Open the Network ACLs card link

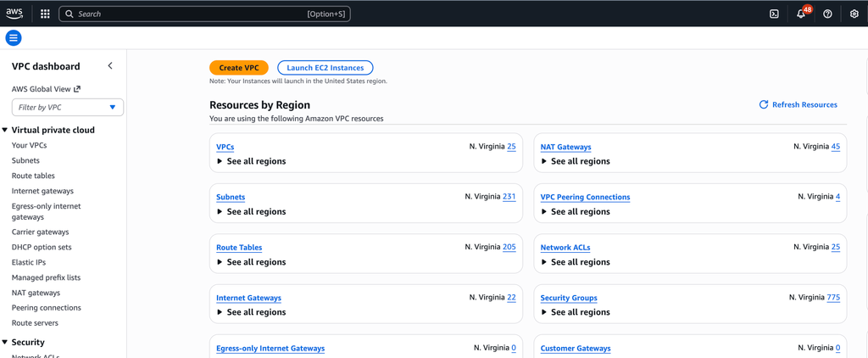coord(565,247)
